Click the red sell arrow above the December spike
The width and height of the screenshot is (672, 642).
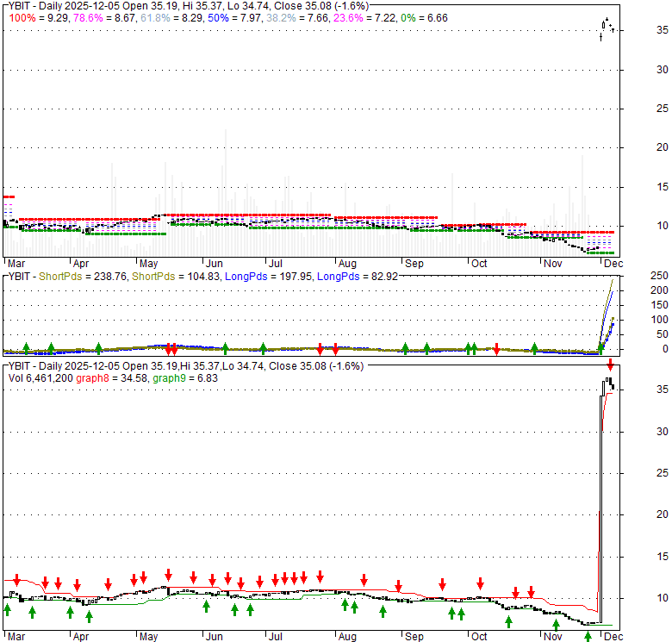pyautogui.click(x=610, y=365)
